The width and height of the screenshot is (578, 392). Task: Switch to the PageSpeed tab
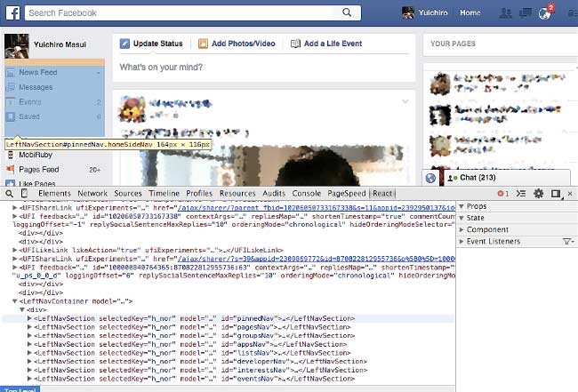point(347,194)
